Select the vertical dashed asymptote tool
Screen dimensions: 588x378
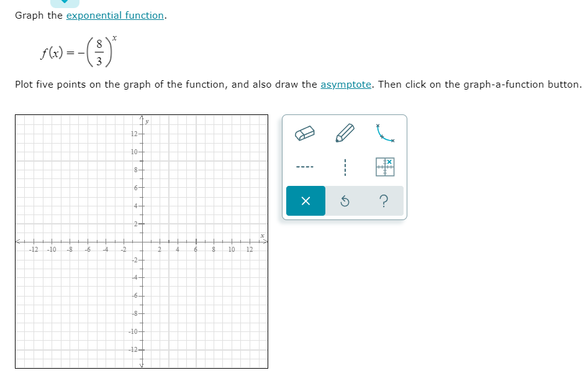[x=346, y=167]
